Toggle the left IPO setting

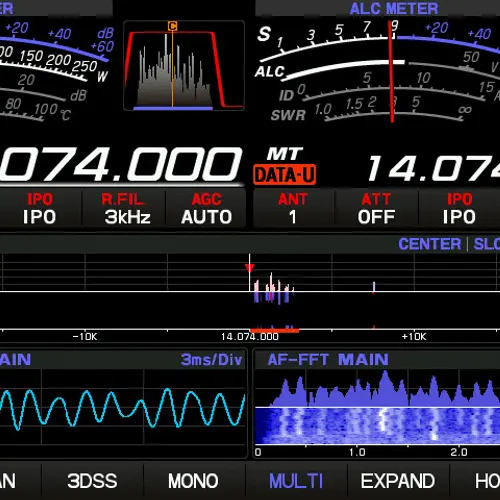click(x=40, y=208)
